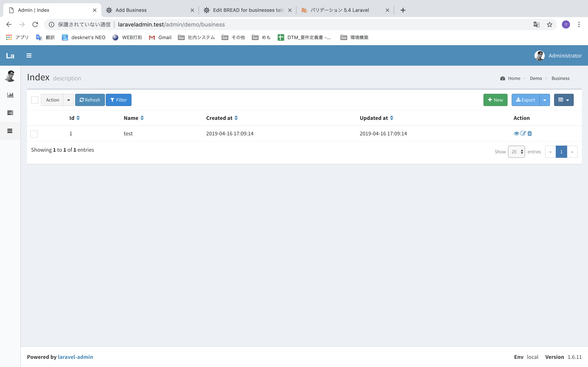This screenshot has height=367, width=588.
Task: Open the server tasks sidebar icon
Action: point(10,113)
